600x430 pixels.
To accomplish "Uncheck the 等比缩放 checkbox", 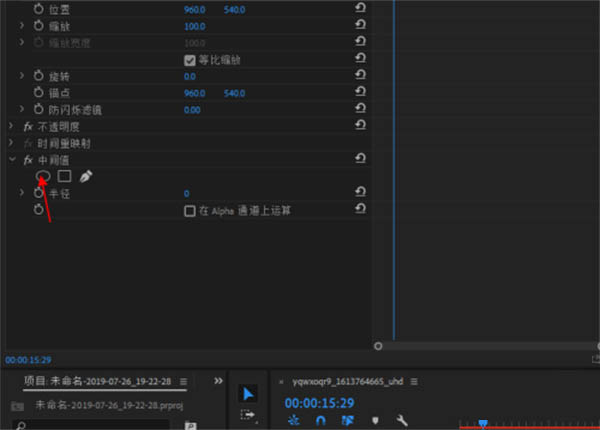I will [190, 59].
